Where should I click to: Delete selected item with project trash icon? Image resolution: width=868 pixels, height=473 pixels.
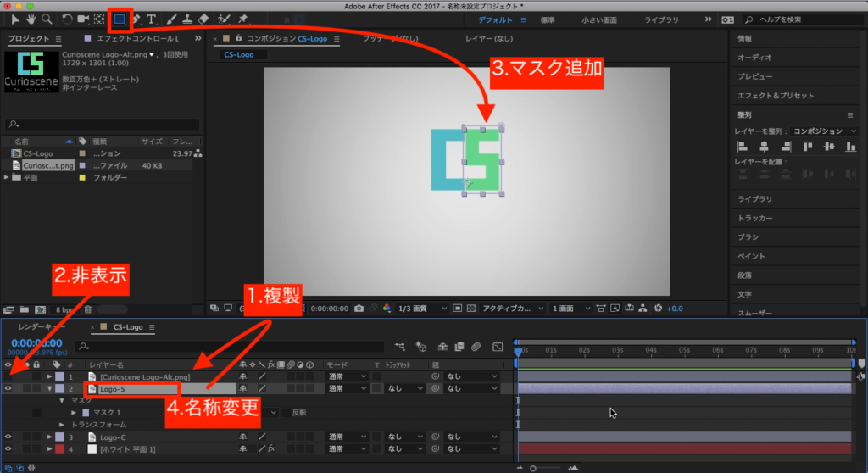click(88, 309)
